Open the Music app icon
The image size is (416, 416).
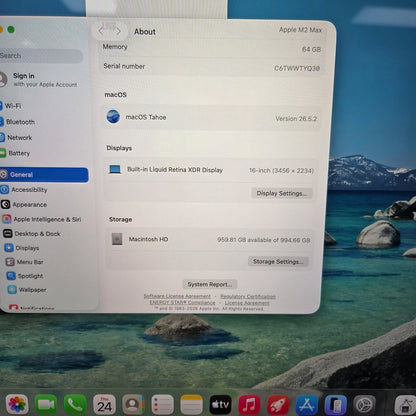click(x=249, y=405)
